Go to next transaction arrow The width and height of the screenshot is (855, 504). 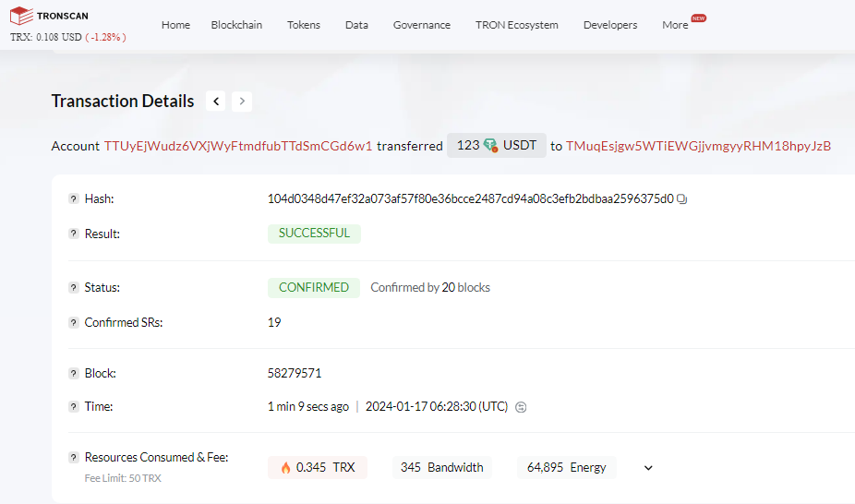click(242, 102)
